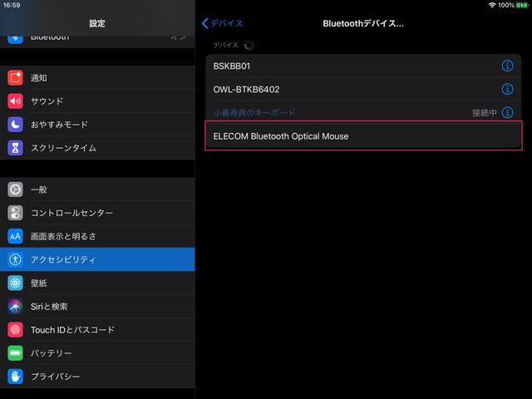532x399 pixels.
Task: Select the おやすみモード moon icon
Action: point(15,125)
